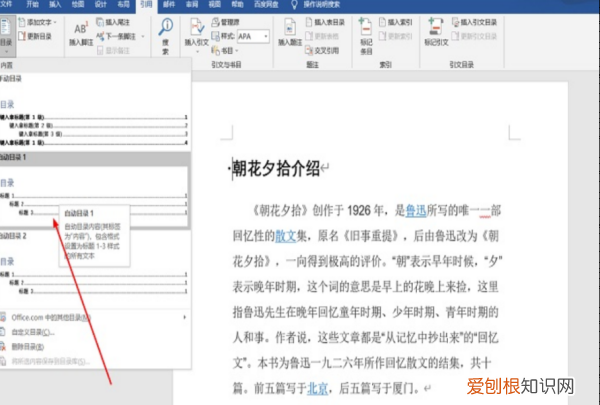600x405 pixels.
Task: Open the 散文 hyperlink in document
Action: 286,236
